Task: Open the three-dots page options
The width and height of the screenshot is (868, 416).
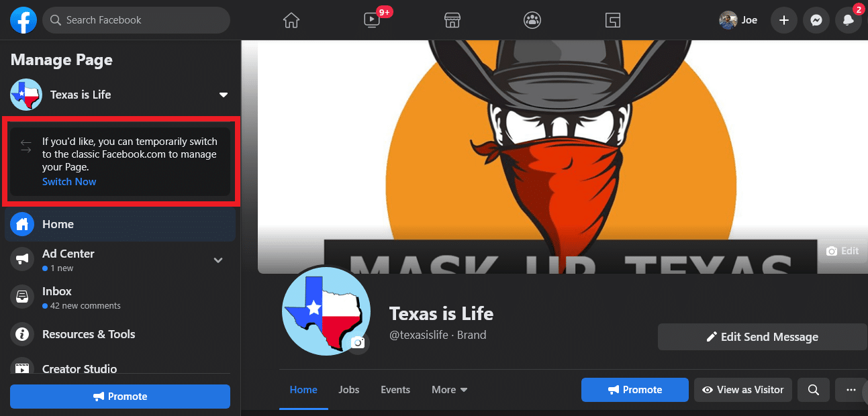Action: (851, 390)
